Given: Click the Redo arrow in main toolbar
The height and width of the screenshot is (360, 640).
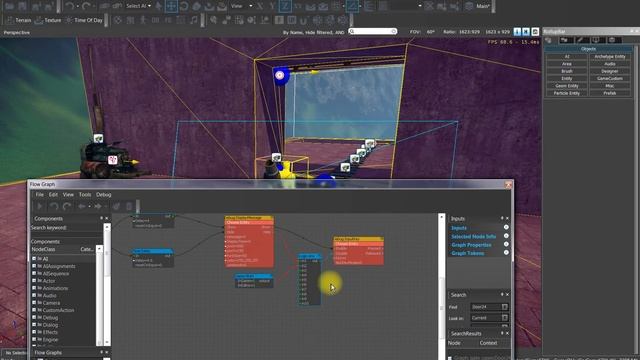Looking at the screenshot, I should click(x=86, y=6).
